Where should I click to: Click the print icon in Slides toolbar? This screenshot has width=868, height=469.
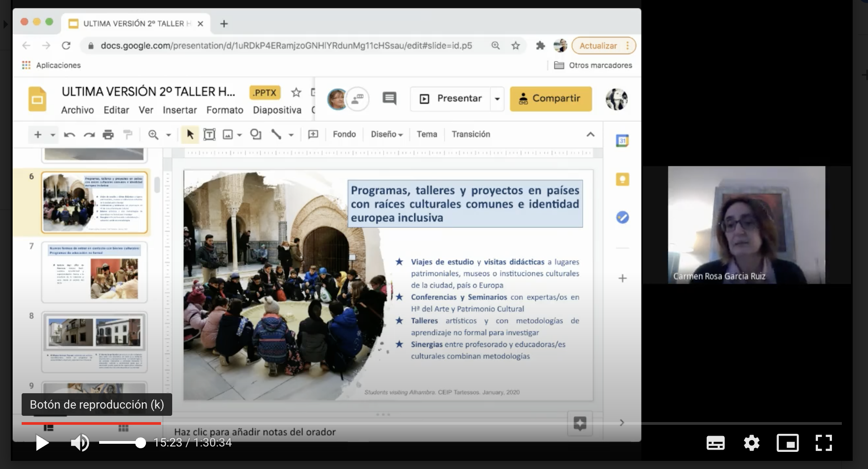pos(108,134)
